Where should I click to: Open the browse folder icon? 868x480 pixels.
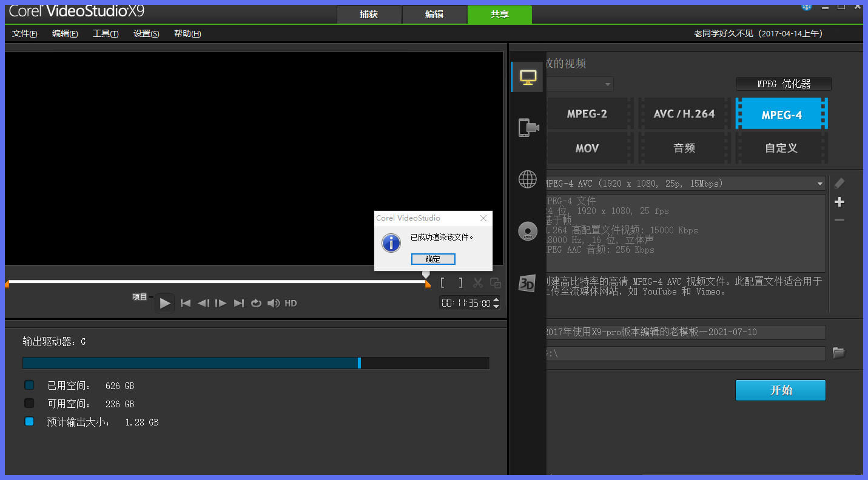coord(839,353)
